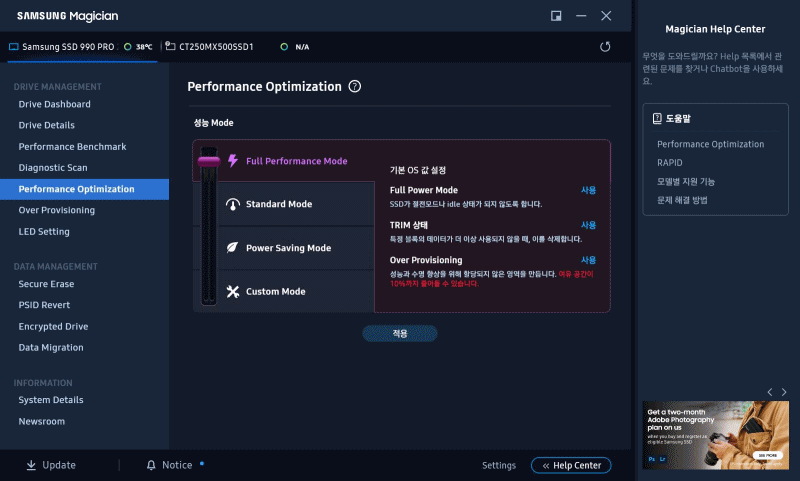
Task: Select Performance Optimization sidebar item
Action: coord(84,189)
